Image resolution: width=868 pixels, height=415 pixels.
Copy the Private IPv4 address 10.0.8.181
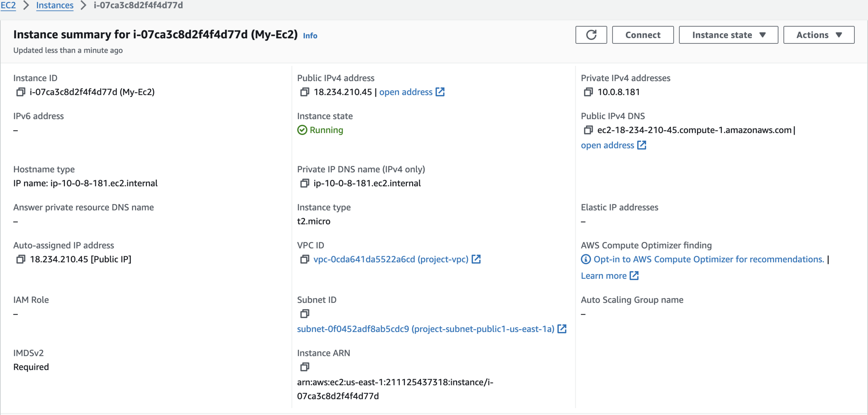(588, 92)
